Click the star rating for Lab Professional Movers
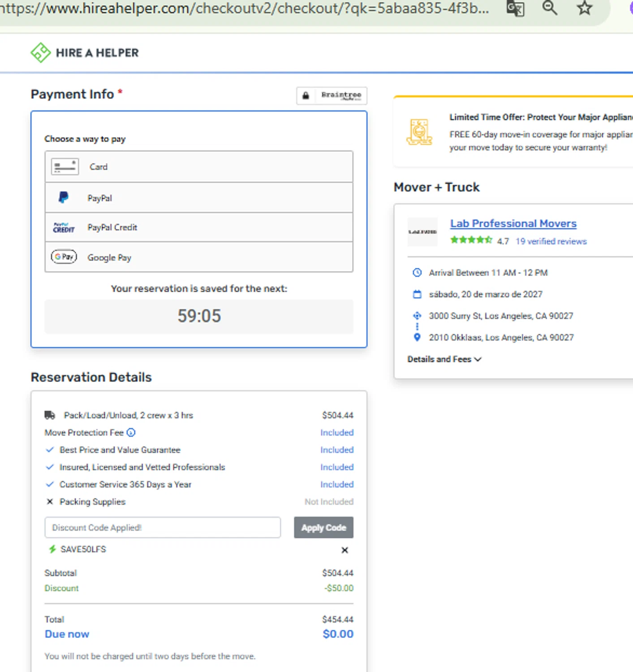Viewport: 633px width, 672px height. click(x=471, y=240)
